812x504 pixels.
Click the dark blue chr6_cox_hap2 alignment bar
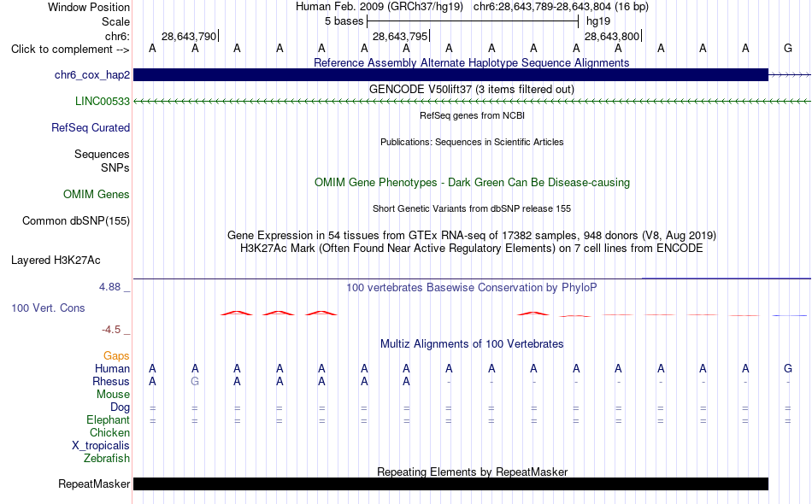coord(450,74)
